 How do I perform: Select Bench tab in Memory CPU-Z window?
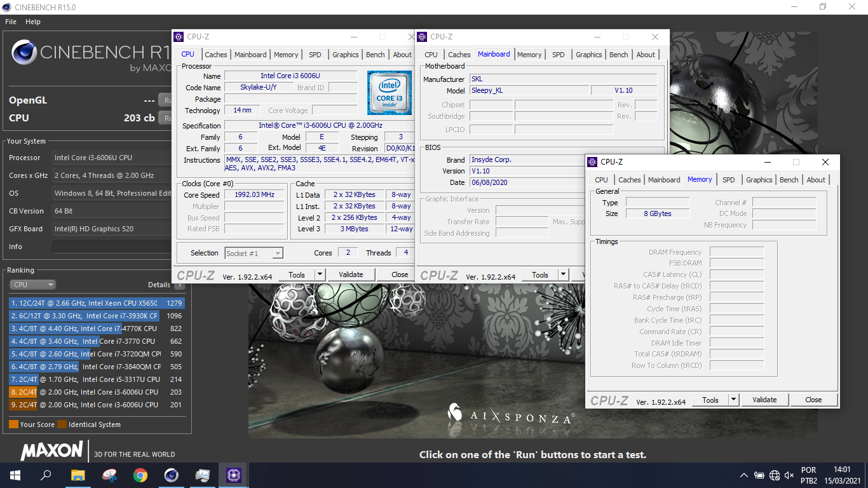789,180
